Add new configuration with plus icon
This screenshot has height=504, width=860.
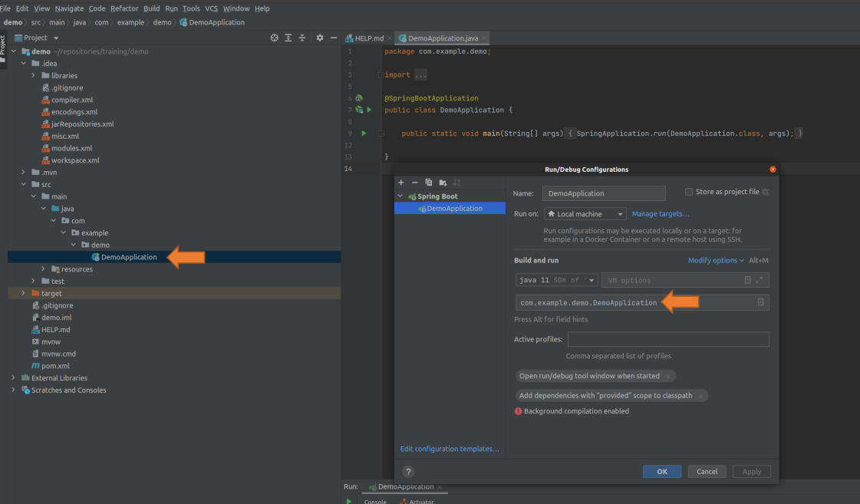[401, 183]
